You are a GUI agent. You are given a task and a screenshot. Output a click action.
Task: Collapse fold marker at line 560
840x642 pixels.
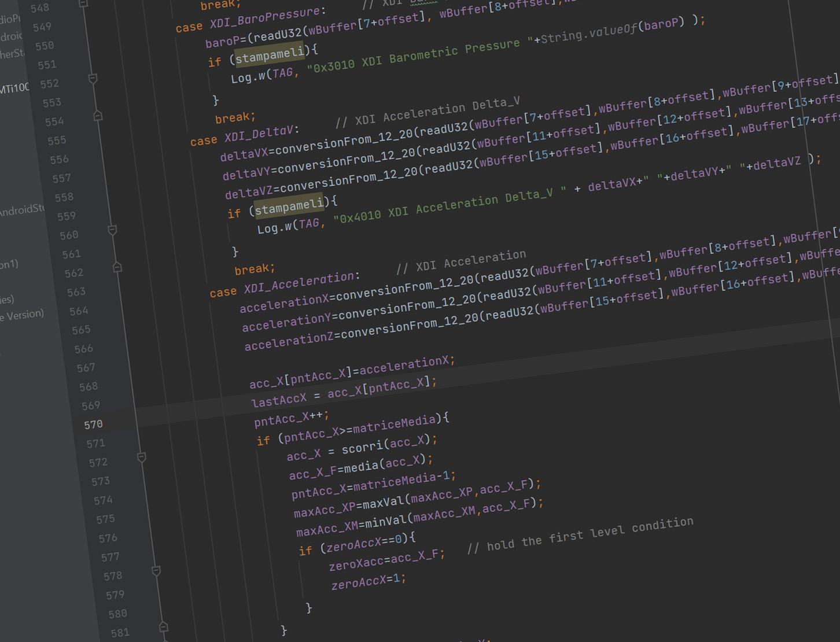point(112,230)
